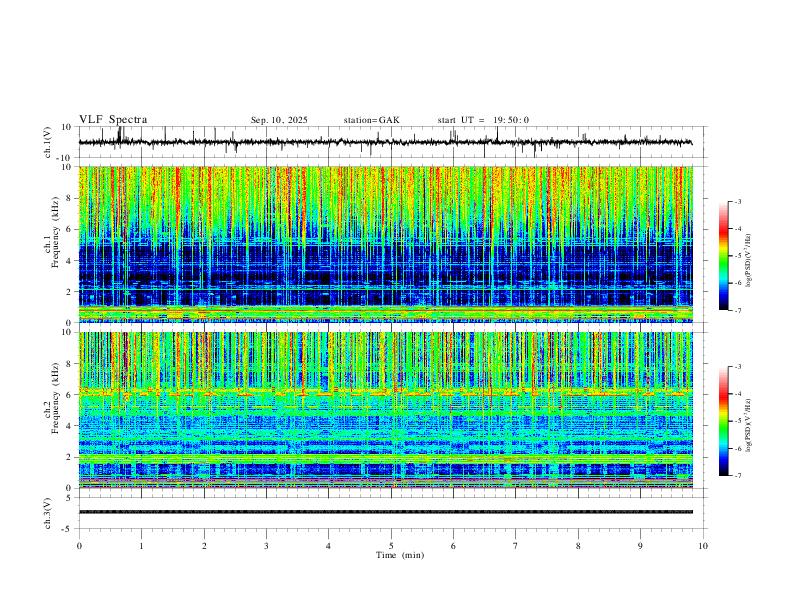Click time axis tick label '9'
Screen dimensions: 792x612
click(640, 546)
